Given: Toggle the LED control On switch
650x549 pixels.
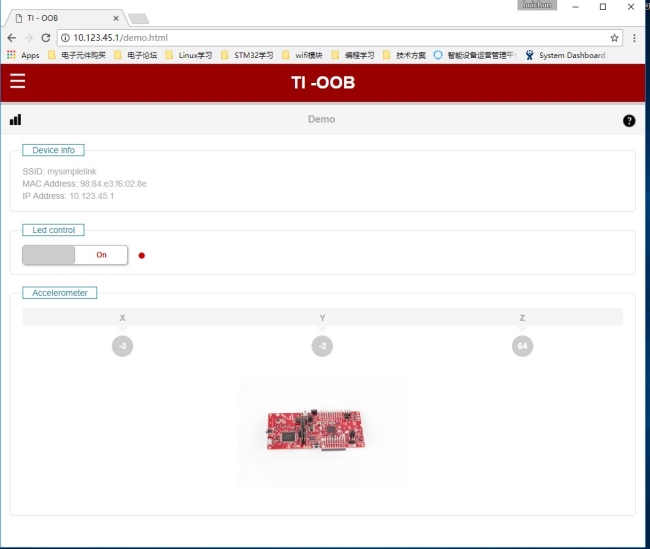Looking at the screenshot, I should (75, 255).
